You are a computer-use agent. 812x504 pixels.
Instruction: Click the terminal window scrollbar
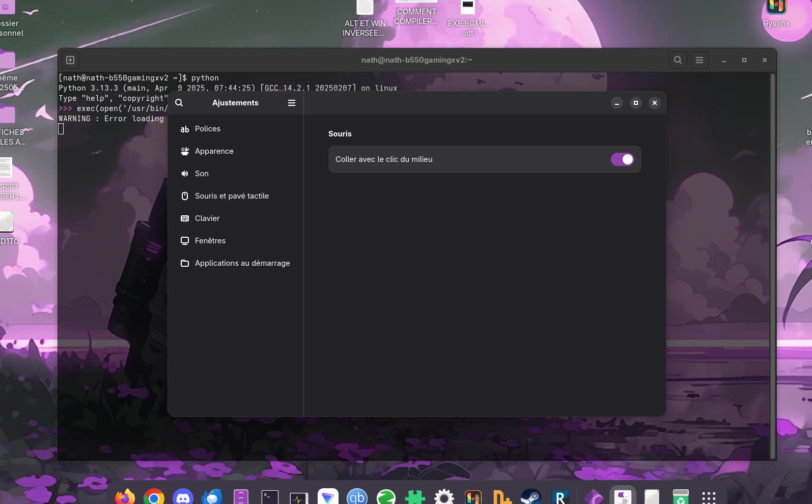pyautogui.click(x=773, y=266)
